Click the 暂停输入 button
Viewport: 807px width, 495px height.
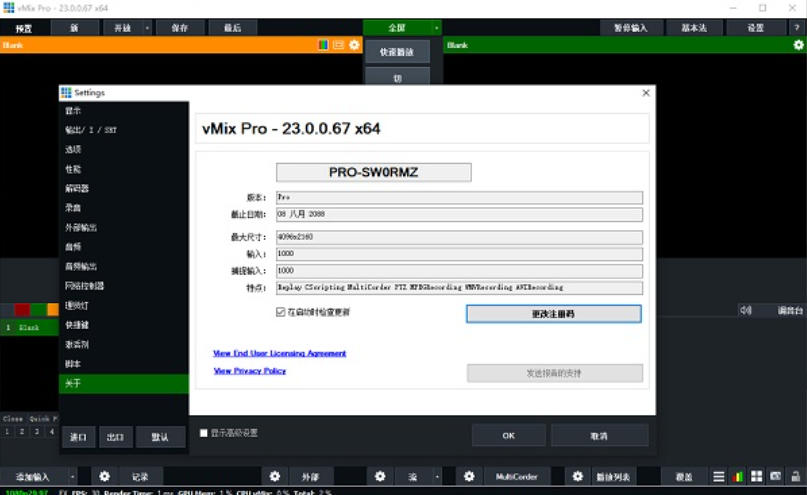click(630, 28)
